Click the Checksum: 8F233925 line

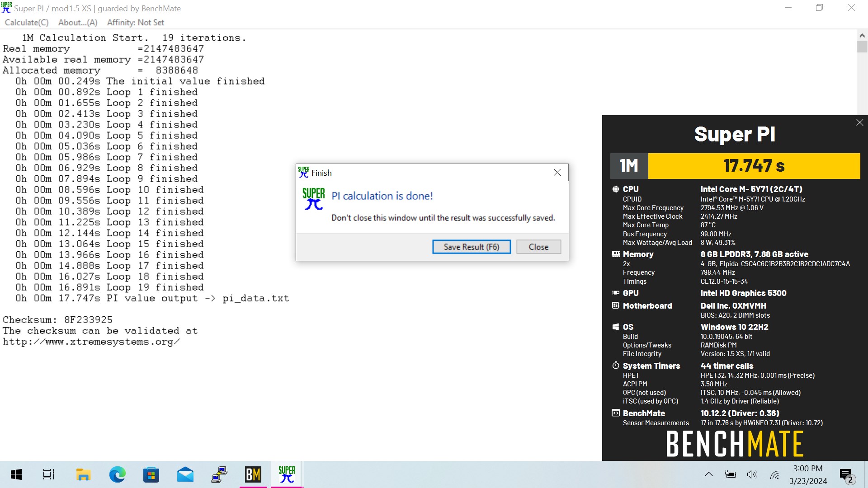click(x=58, y=320)
